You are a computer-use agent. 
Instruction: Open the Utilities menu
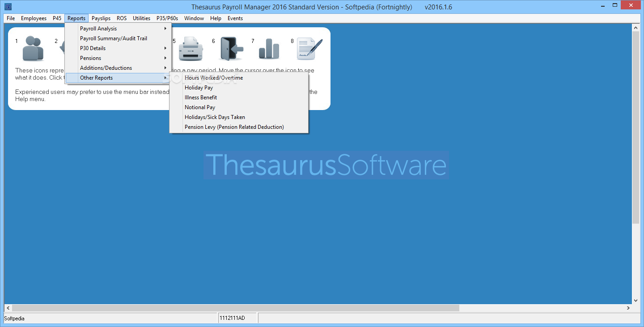point(141,18)
